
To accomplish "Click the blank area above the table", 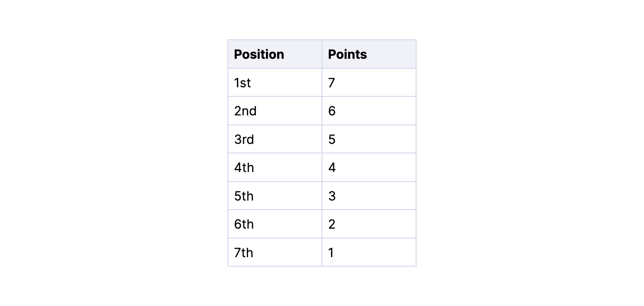I will (322, 19).
